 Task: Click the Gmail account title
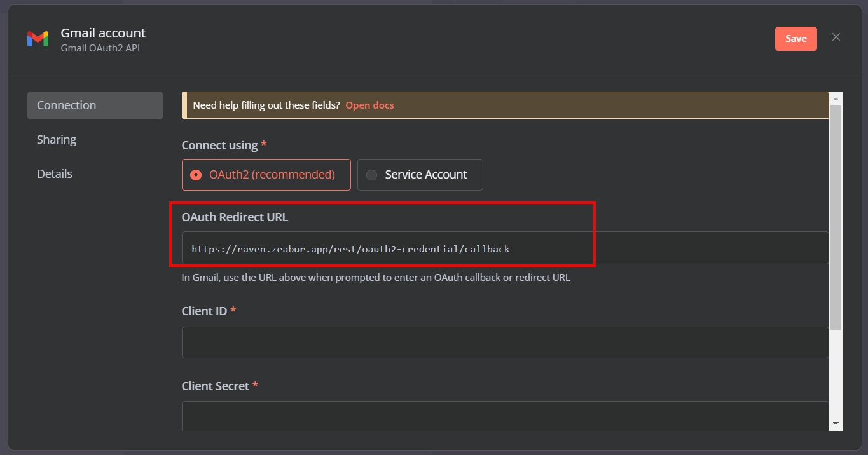pos(103,33)
